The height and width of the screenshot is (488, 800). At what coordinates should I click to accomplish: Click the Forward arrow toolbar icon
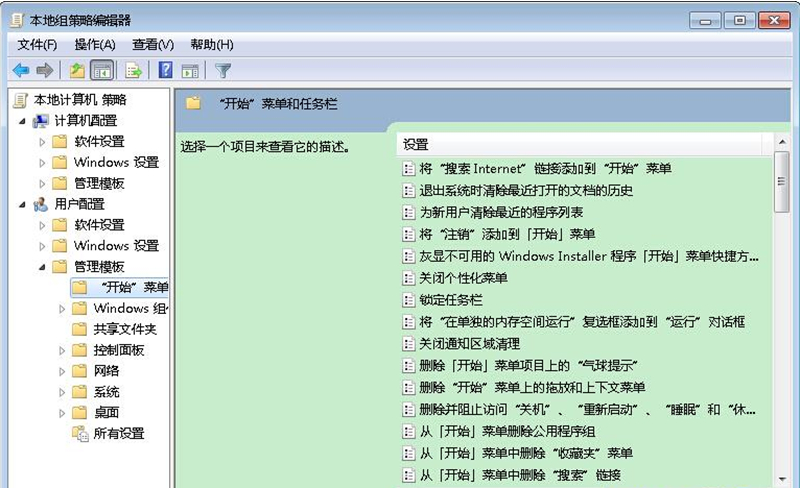tap(45, 70)
